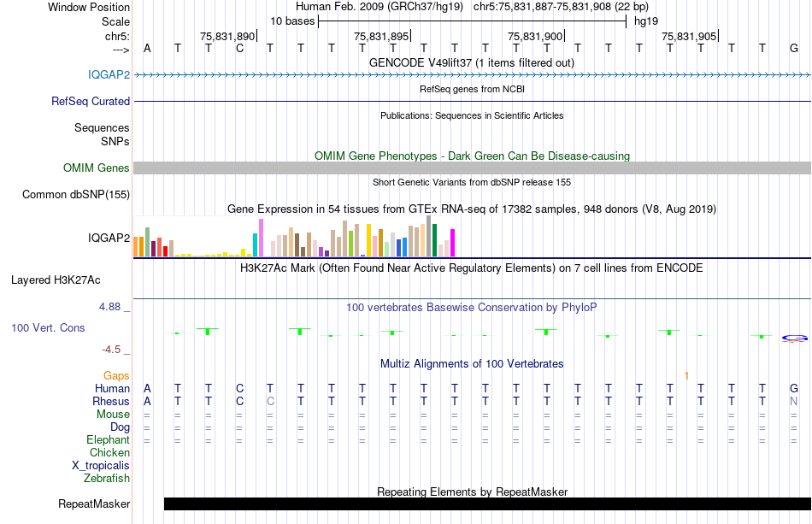Click the Scale ruler label
812x524 pixels.
(x=115, y=21)
